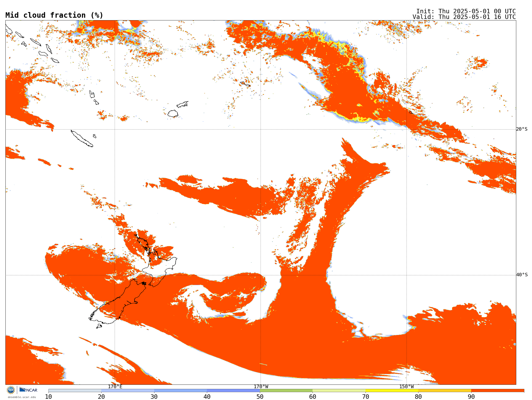Screen dimensions: 532x400
Task: Click the 170°E longitude label
Action: [x=115, y=386]
